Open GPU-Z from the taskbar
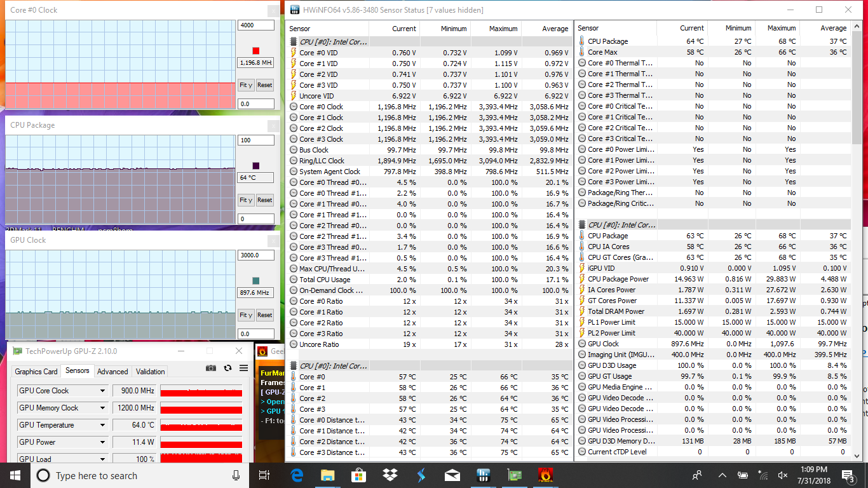Screen dimensions: 868x488 (x=513, y=475)
